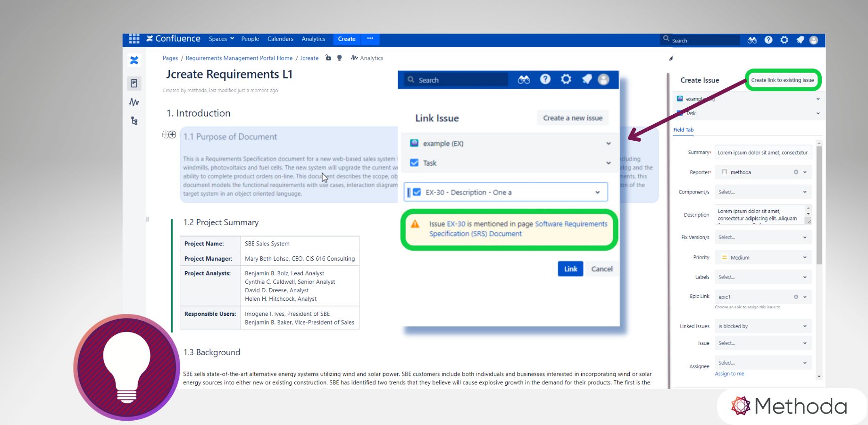Click the 'SBE Sales System' table cell

[300, 244]
